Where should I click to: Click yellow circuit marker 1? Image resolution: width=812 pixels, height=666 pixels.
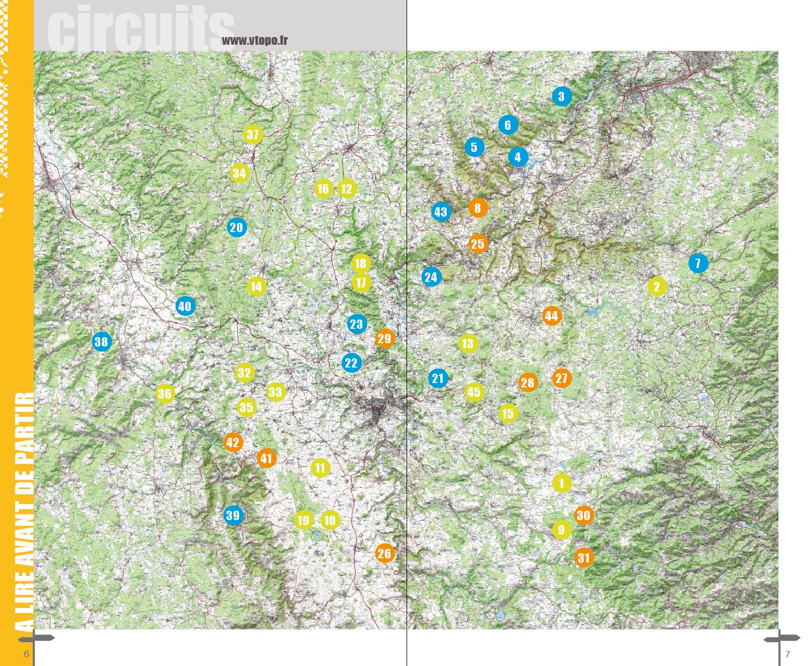tap(562, 484)
